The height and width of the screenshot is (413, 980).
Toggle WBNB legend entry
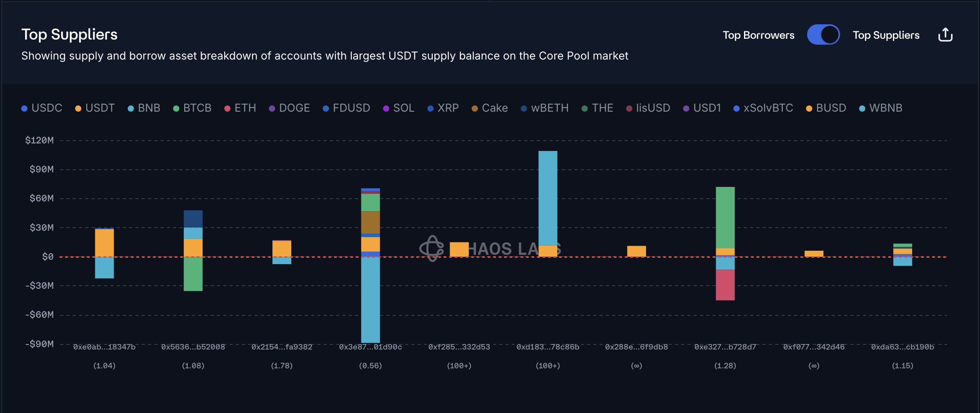(x=880, y=108)
